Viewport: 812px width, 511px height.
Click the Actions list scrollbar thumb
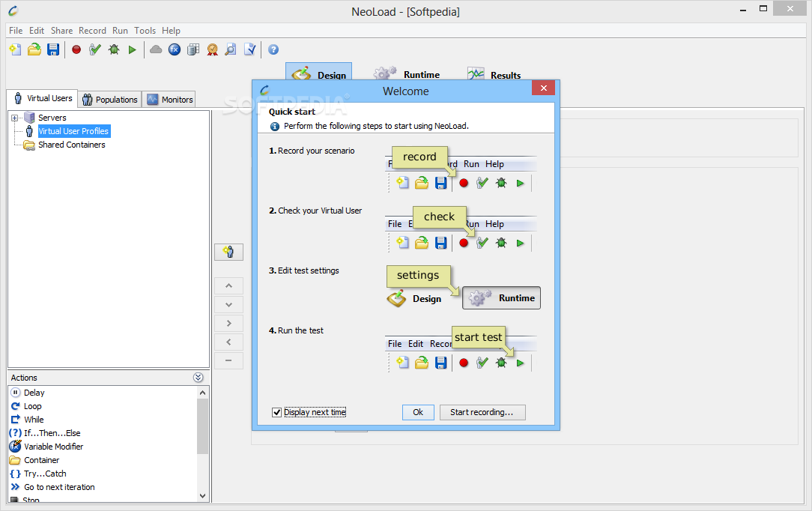click(x=202, y=426)
